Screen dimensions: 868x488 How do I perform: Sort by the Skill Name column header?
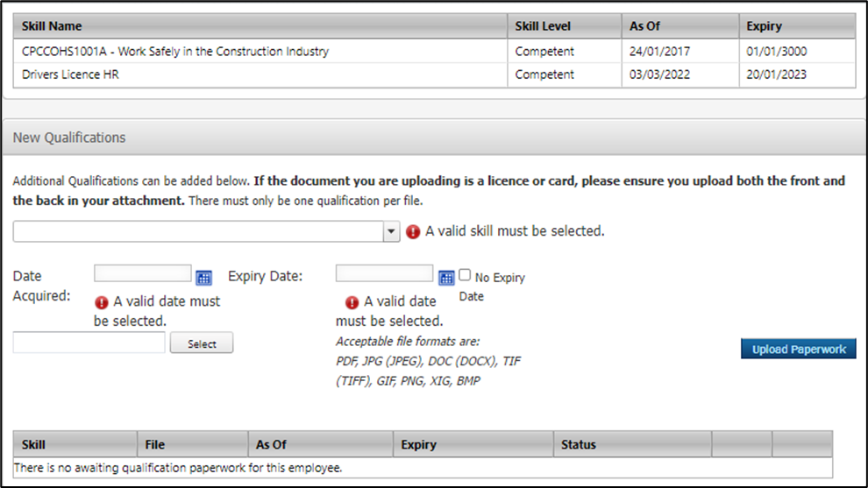(52, 26)
